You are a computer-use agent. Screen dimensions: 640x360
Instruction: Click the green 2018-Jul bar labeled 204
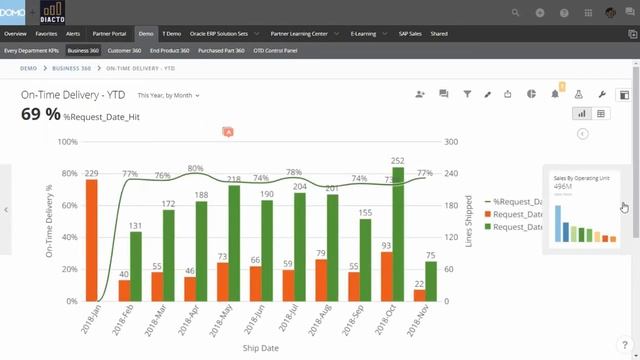pos(300,247)
